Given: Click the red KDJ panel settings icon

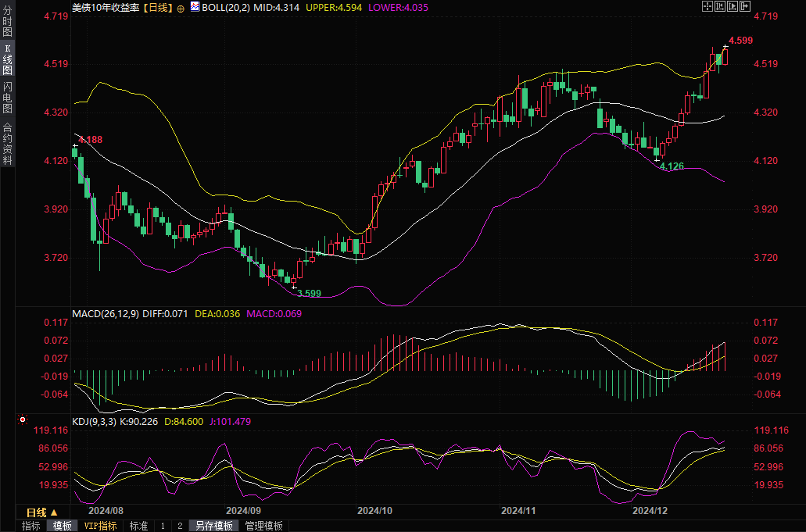Looking at the screenshot, I should [23, 420].
